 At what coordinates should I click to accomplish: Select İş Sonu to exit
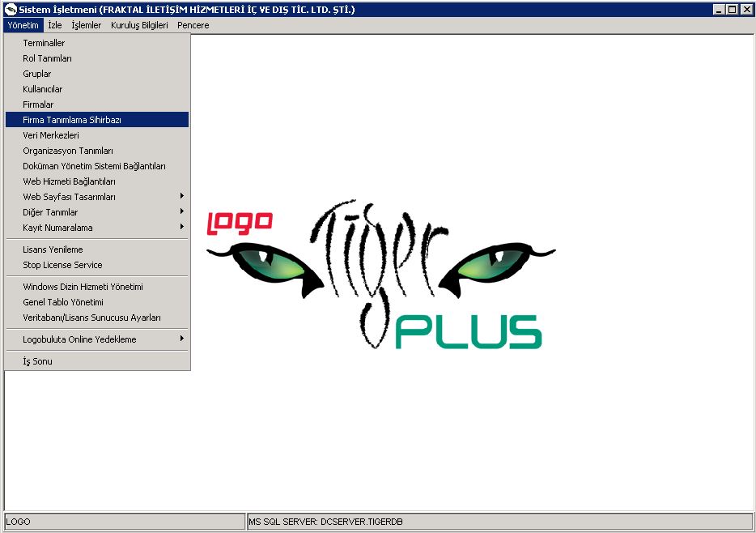pos(97,361)
